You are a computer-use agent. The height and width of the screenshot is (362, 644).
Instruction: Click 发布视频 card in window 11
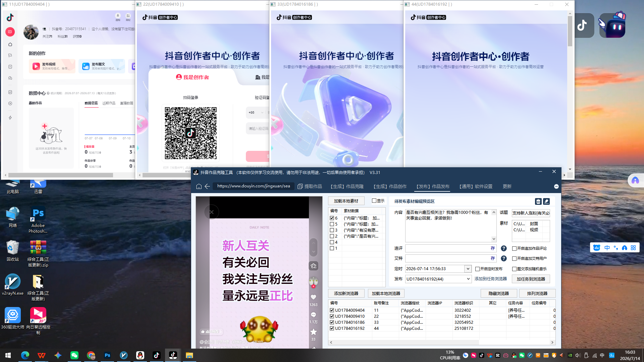[x=52, y=66]
